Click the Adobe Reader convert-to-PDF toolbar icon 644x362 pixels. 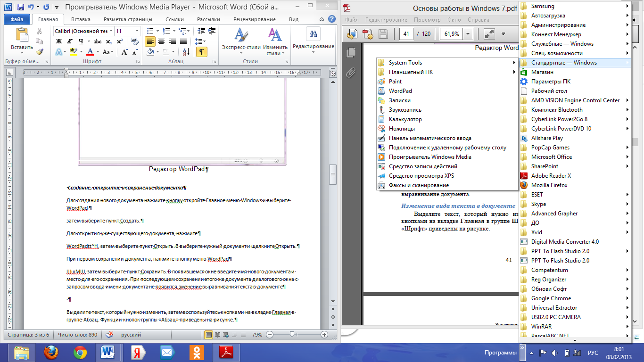pyautogui.click(x=368, y=34)
